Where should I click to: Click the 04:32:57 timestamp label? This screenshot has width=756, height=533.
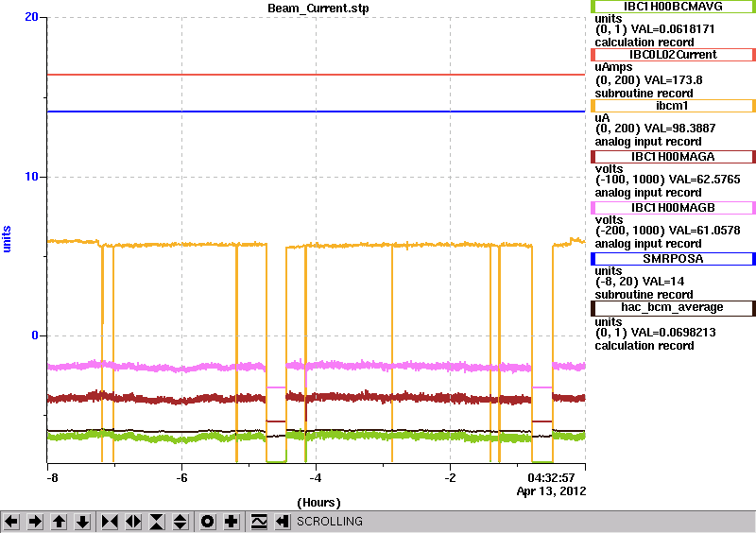click(x=551, y=478)
